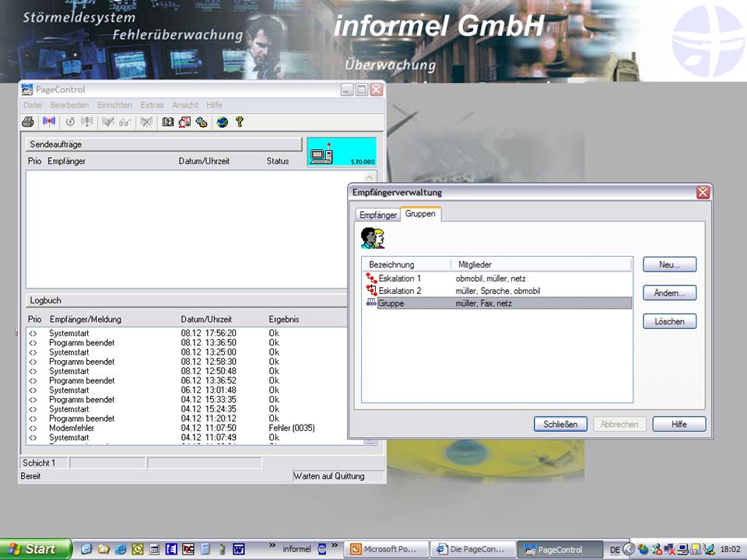
Task: Click the printer icon in PageControl toolbar
Action: click(28, 122)
